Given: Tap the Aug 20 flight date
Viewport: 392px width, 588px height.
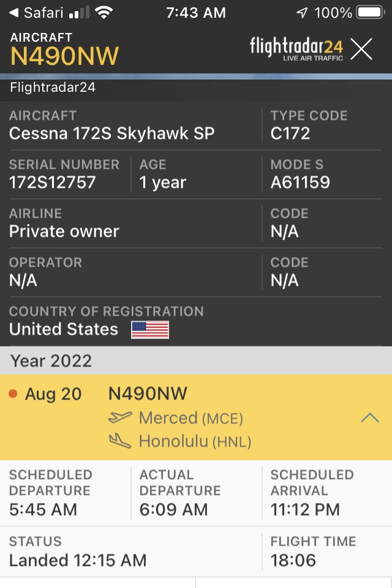Looking at the screenshot, I should 53,394.
